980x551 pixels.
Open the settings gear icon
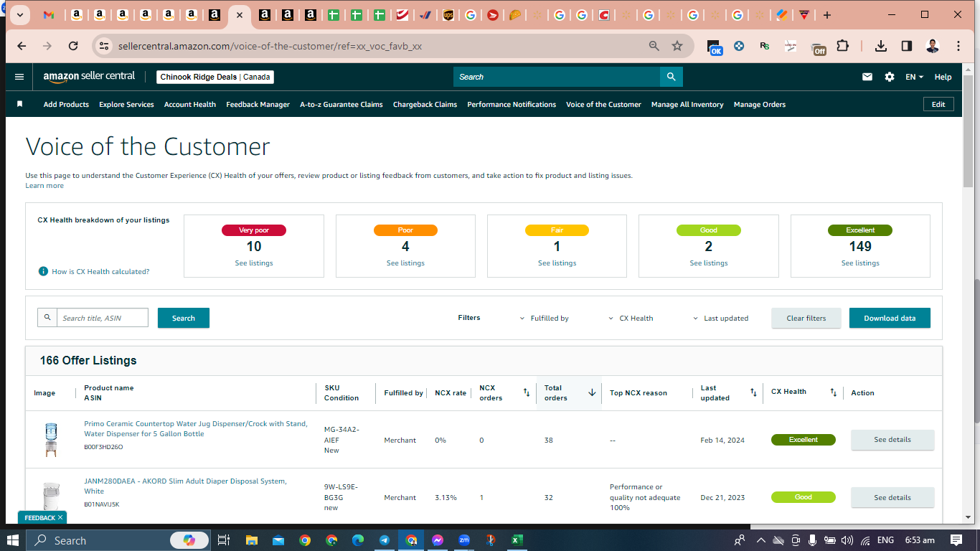click(890, 77)
